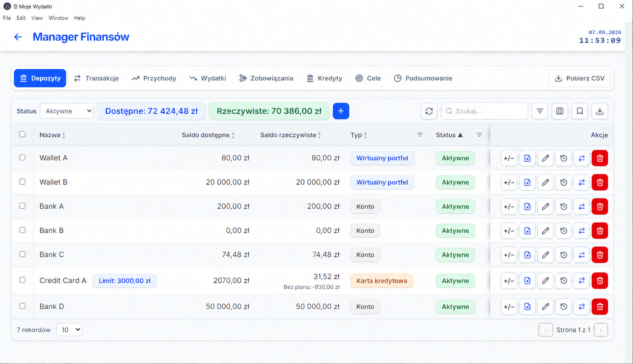Switch to the Transakcje tab

pos(96,78)
